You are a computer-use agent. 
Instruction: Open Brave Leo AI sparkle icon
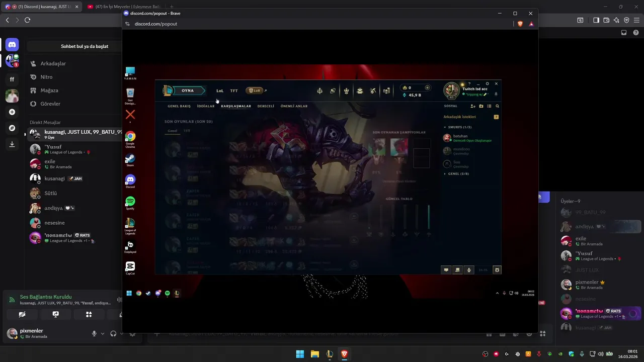coord(616,20)
